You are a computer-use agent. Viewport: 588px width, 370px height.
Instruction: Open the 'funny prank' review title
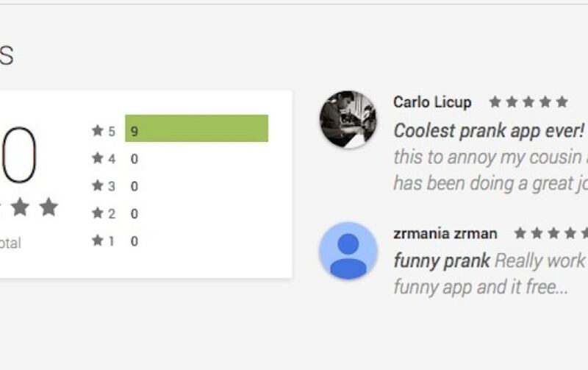click(x=442, y=261)
